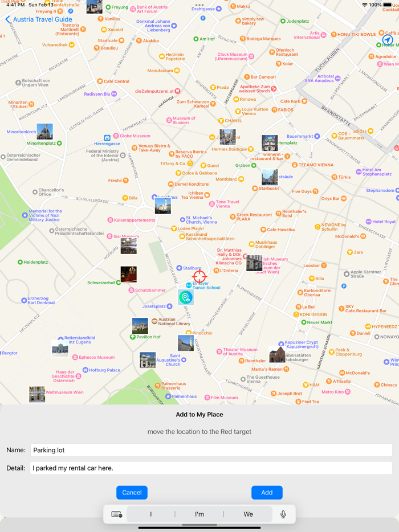Tap the Starbucks cafe marker icon
Viewport: 399px width, 532px height.
(255, 189)
